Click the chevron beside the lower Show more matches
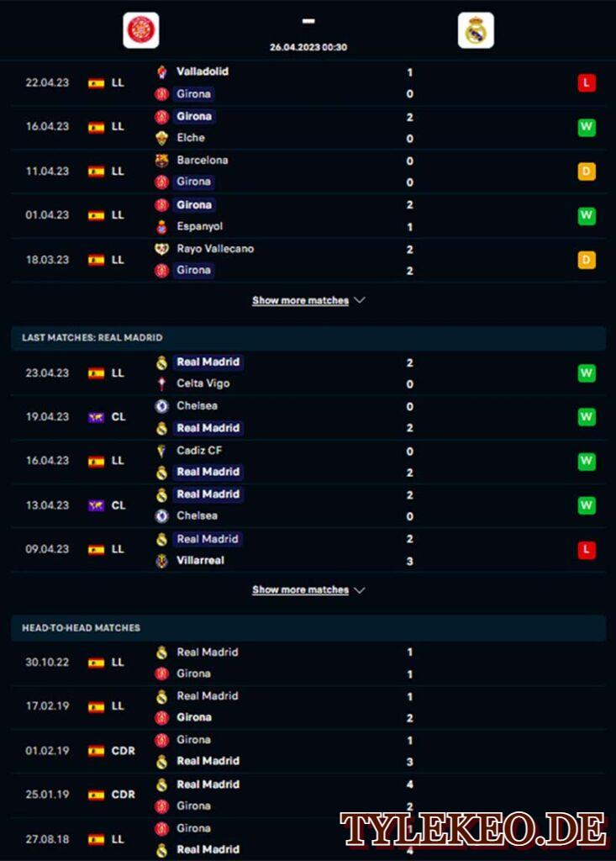The height and width of the screenshot is (861, 616). [360, 590]
